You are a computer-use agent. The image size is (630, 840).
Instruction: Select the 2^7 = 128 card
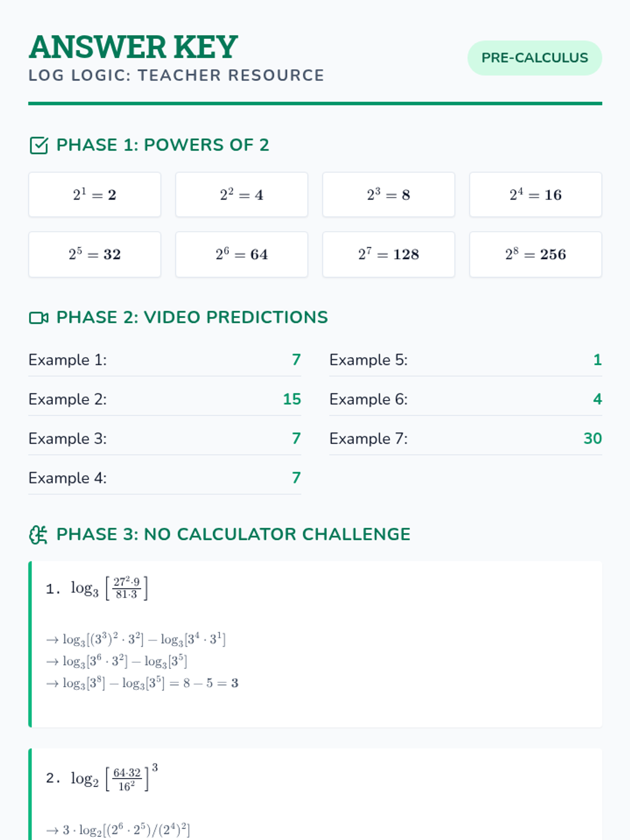(388, 255)
